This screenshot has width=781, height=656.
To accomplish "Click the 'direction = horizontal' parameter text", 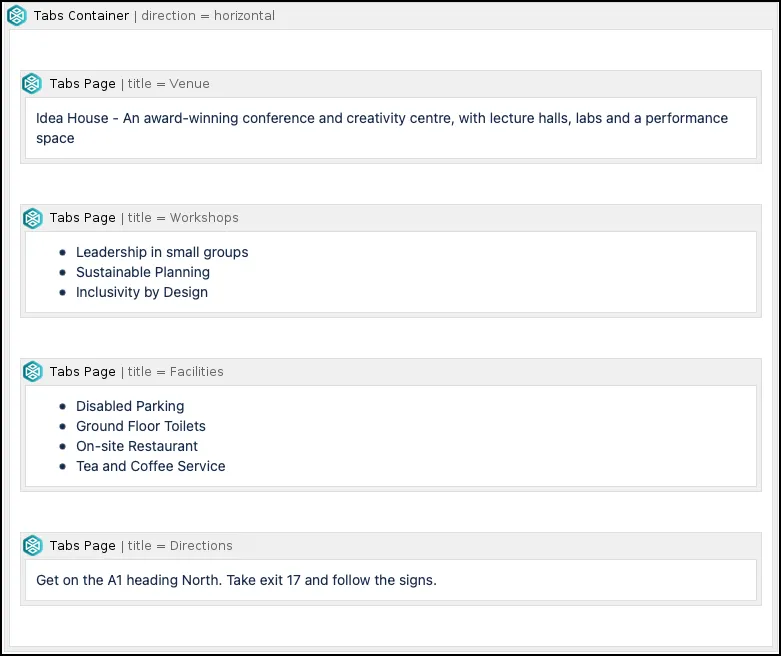I will coord(208,15).
